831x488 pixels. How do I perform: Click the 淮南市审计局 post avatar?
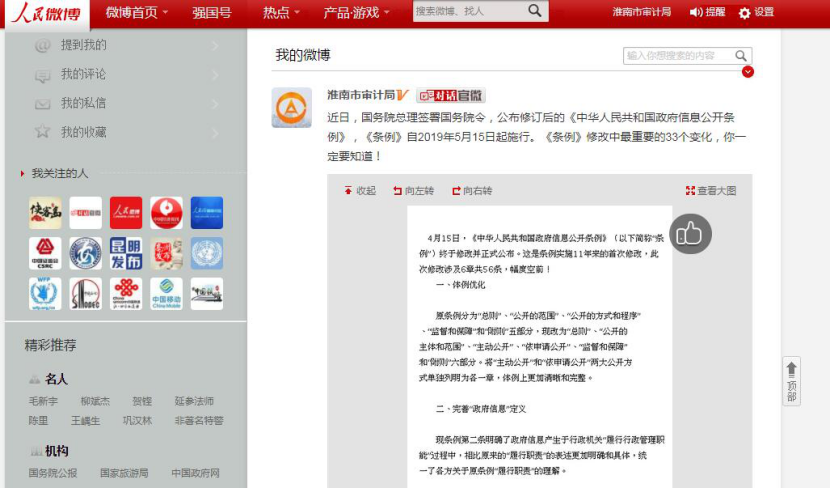point(291,107)
